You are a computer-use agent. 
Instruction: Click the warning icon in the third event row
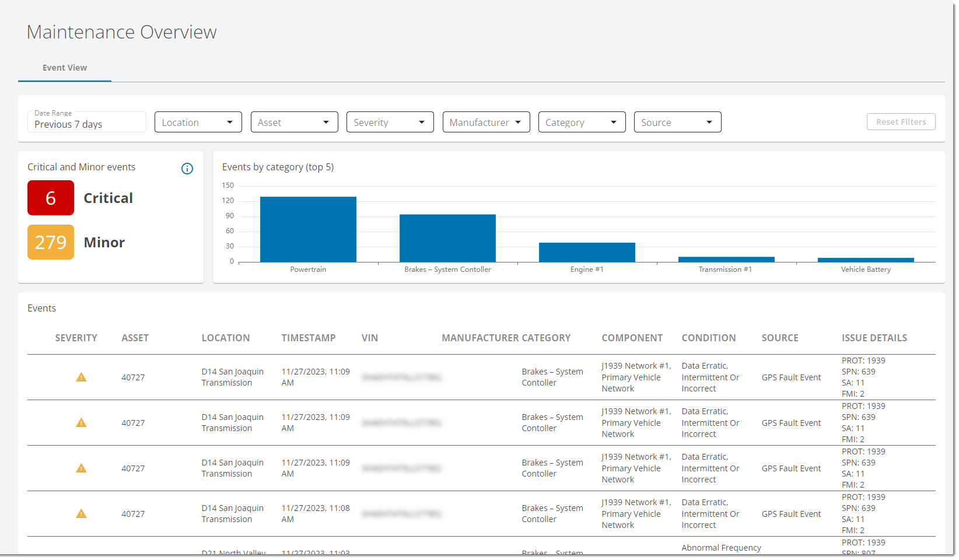click(x=81, y=468)
